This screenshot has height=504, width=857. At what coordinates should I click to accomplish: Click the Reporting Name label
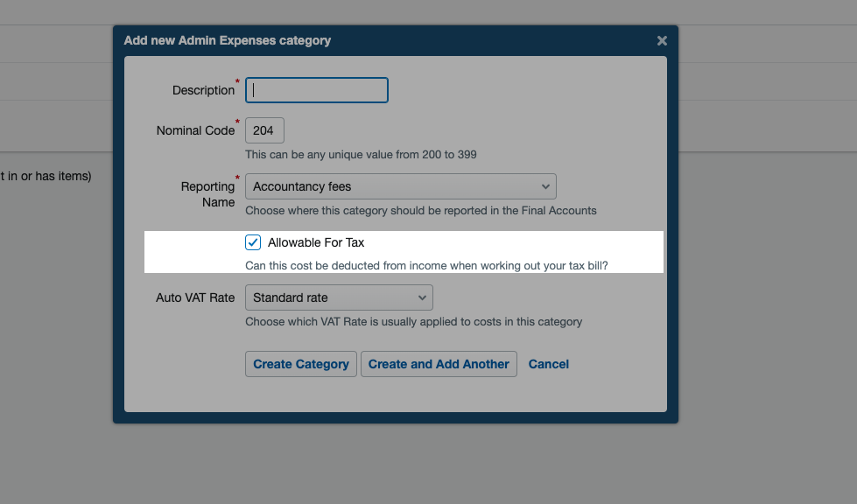tap(208, 194)
